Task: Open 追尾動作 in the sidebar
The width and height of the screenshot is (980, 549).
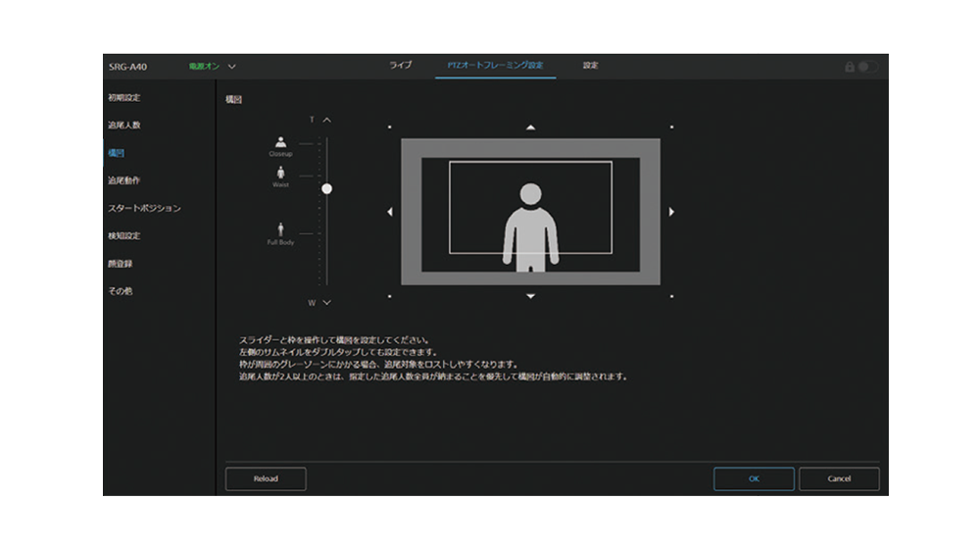Action: coord(124,180)
